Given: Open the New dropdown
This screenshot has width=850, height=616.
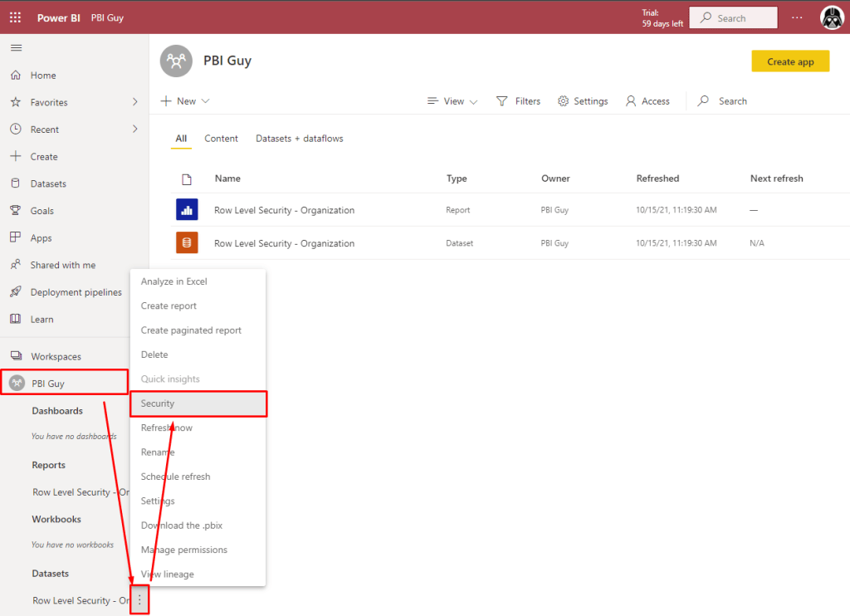Looking at the screenshot, I should pos(185,101).
